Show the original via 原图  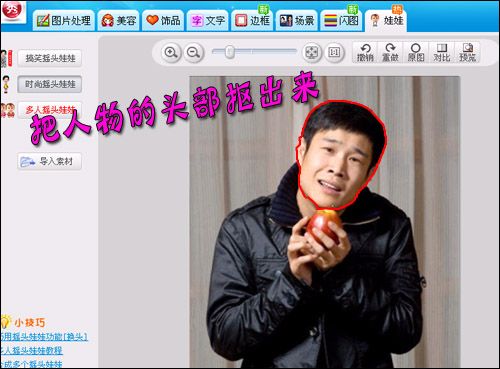pyautogui.click(x=416, y=53)
